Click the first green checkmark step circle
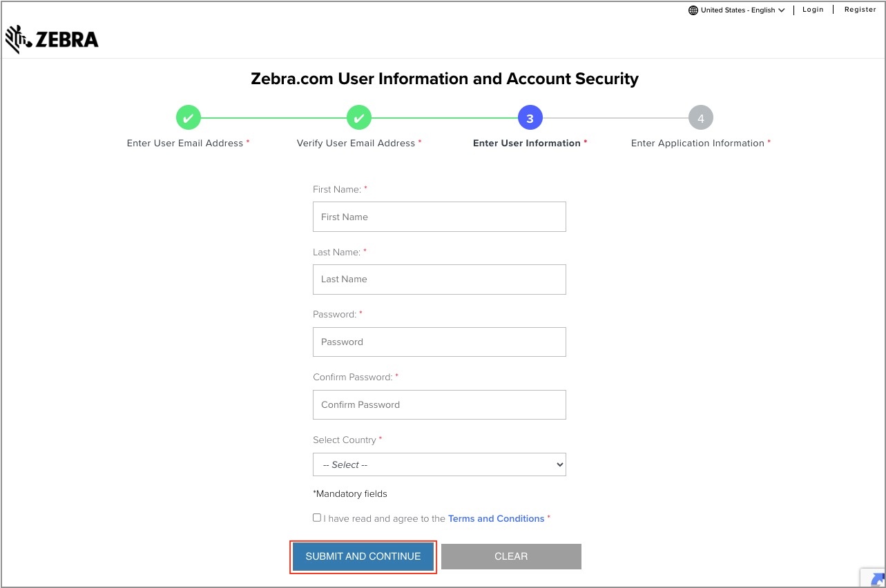 click(x=188, y=118)
